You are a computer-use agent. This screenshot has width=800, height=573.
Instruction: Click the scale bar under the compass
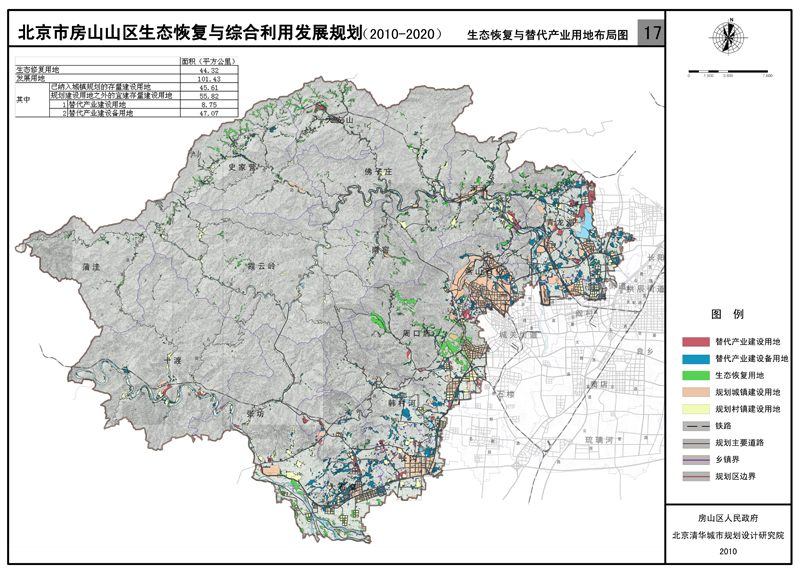728,72
